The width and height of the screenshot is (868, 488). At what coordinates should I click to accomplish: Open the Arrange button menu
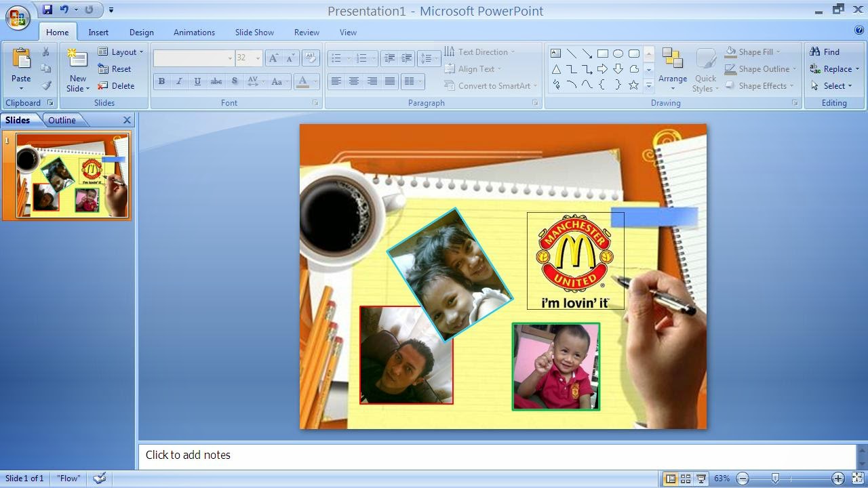[x=673, y=68]
